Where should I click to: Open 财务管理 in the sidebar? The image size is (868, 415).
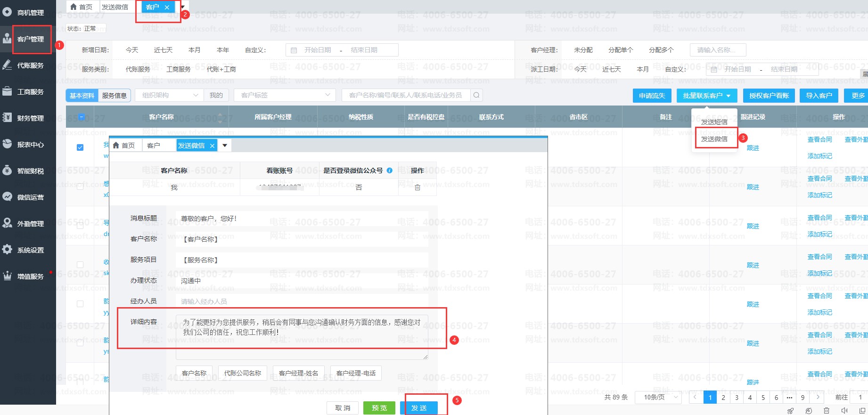pos(30,118)
